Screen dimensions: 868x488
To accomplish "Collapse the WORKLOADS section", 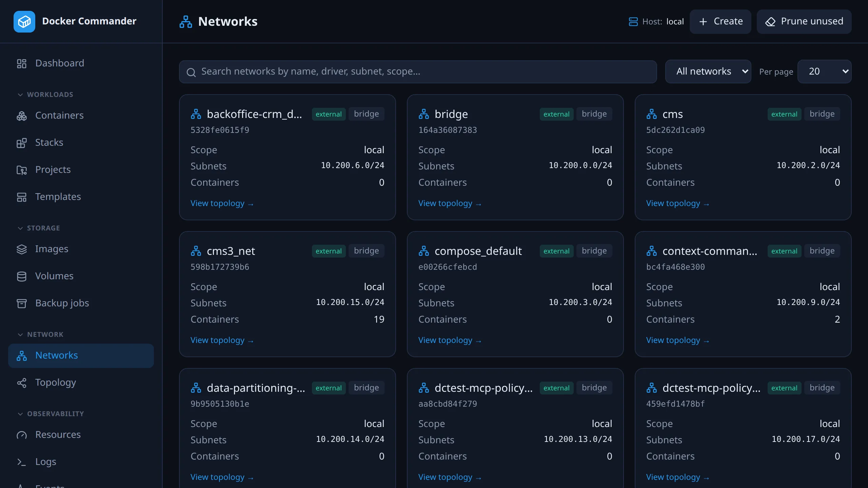I will point(45,95).
